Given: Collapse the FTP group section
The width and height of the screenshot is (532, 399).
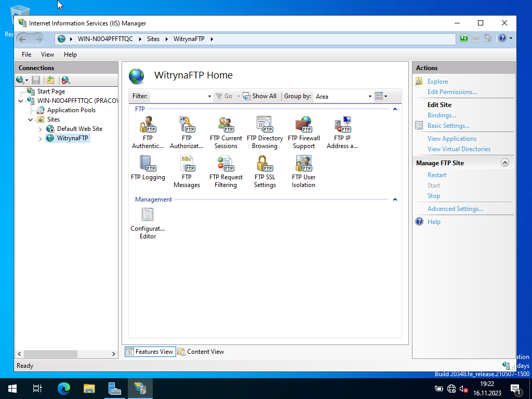Looking at the screenshot, I should click(x=395, y=109).
